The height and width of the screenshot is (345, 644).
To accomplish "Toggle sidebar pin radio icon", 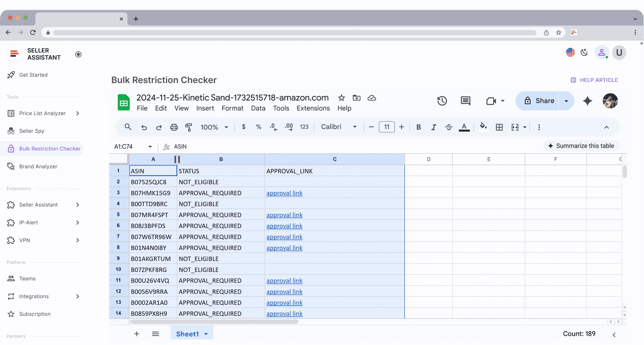I will pyautogui.click(x=78, y=54).
